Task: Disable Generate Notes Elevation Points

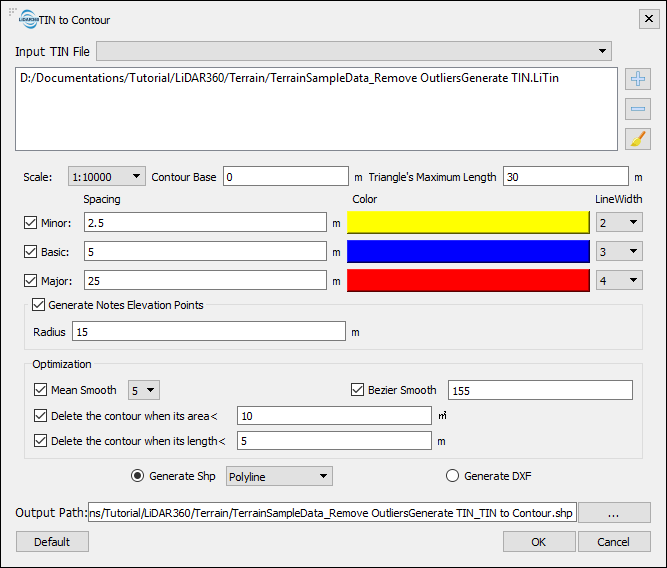Action: coord(40,305)
